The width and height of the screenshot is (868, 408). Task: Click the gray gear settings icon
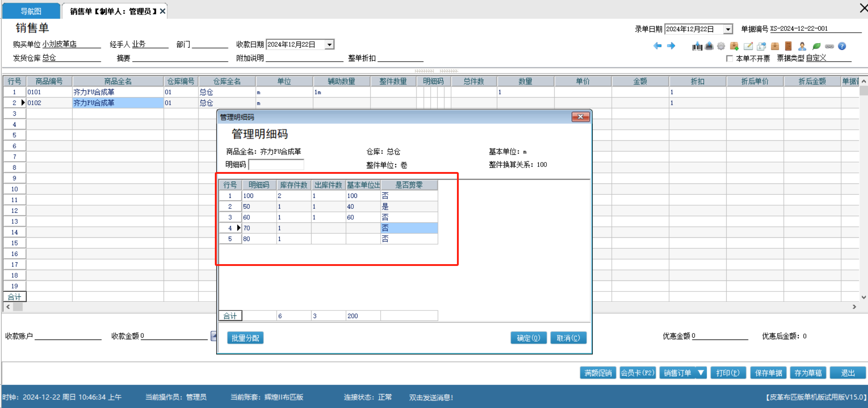click(x=721, y=46)
